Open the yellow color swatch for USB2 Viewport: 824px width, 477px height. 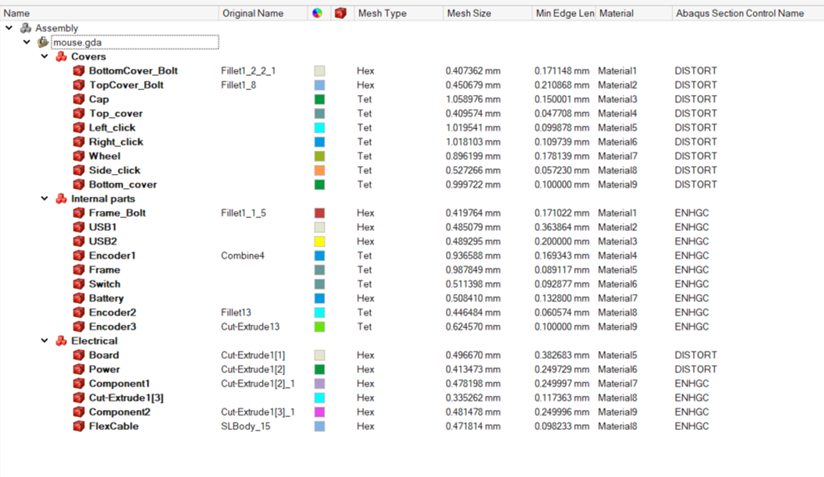pos(319,242)
